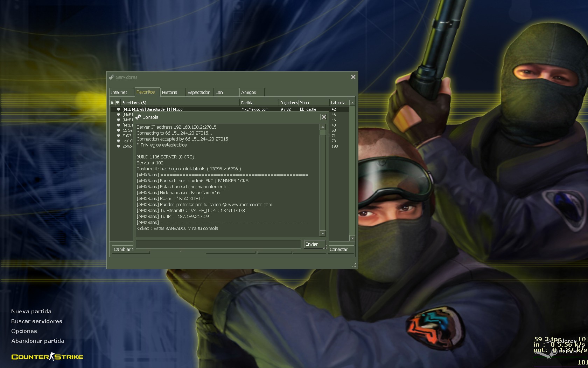Screen dimensions: 588x368
Task: Click MxEMexico.com partida cell
Action: point(255,109)
